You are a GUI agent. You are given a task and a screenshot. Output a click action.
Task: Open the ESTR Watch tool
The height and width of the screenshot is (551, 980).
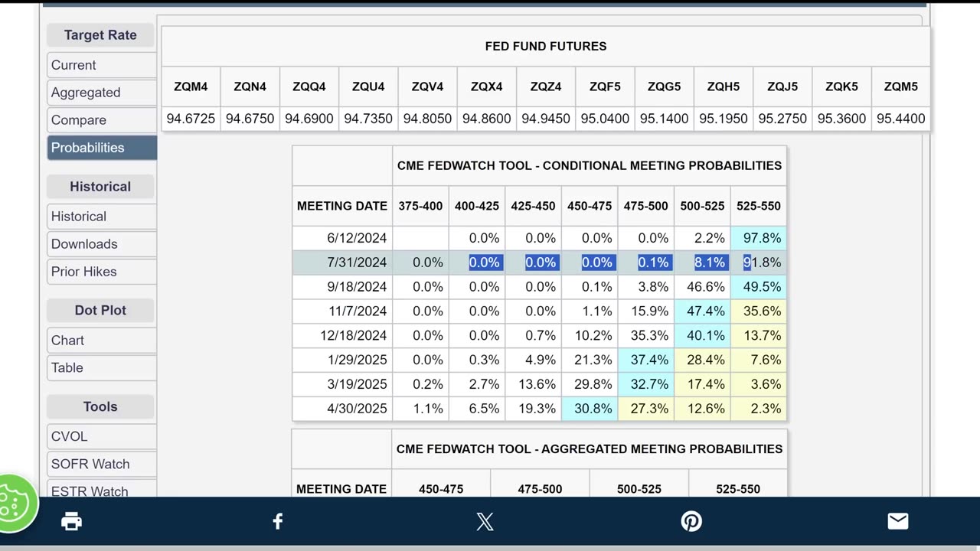click(x=102, y=490)
